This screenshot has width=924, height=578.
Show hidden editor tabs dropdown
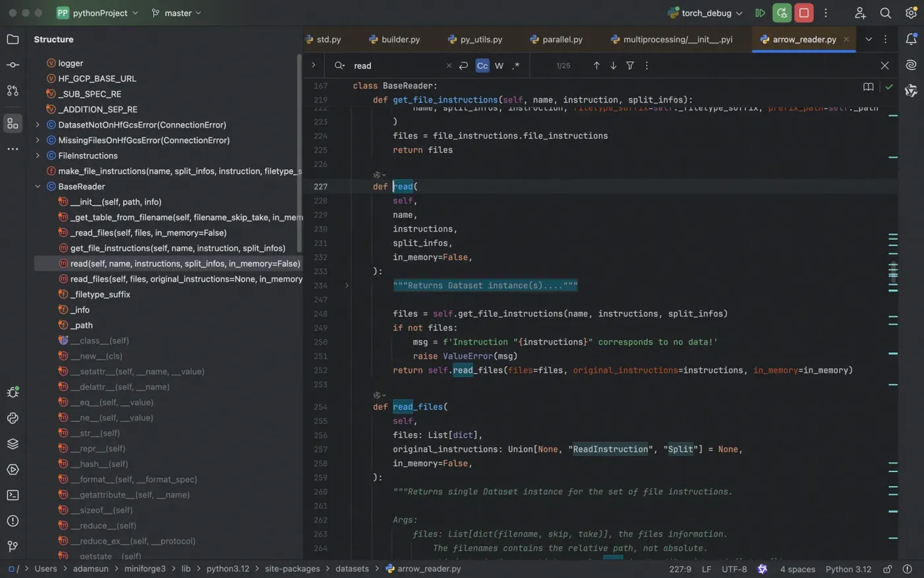[x=869, y=40]
